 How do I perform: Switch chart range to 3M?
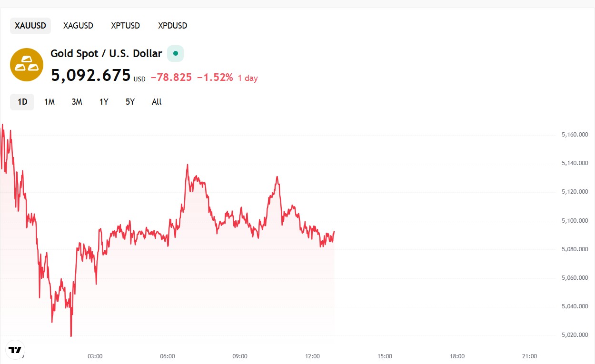[77, 102]
